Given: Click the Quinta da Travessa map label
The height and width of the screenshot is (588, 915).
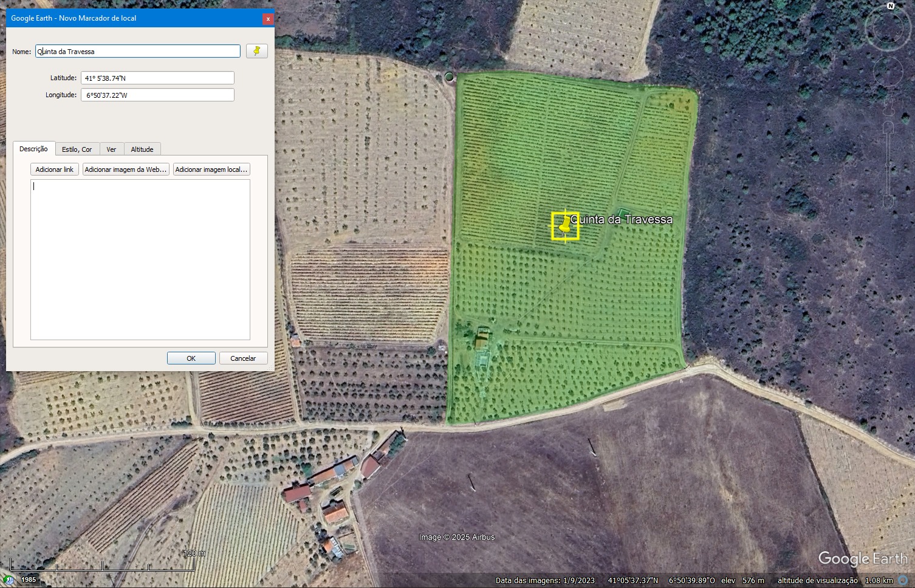Looking at the screenshot, I should click(622, 219).
